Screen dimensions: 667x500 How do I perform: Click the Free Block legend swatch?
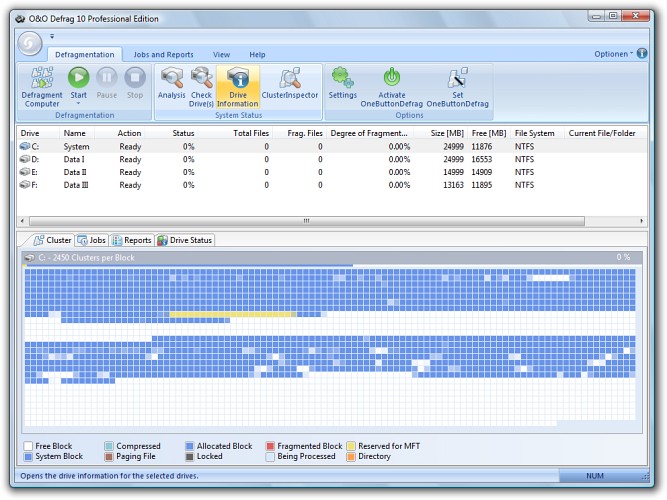(29, 446)
